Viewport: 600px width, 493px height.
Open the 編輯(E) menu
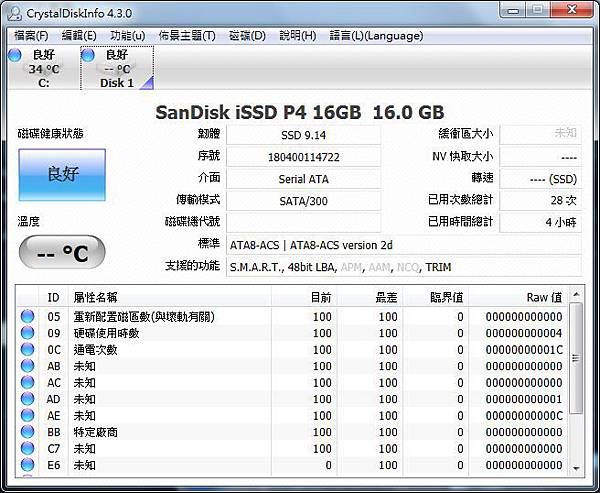click(x=79, y=36)
